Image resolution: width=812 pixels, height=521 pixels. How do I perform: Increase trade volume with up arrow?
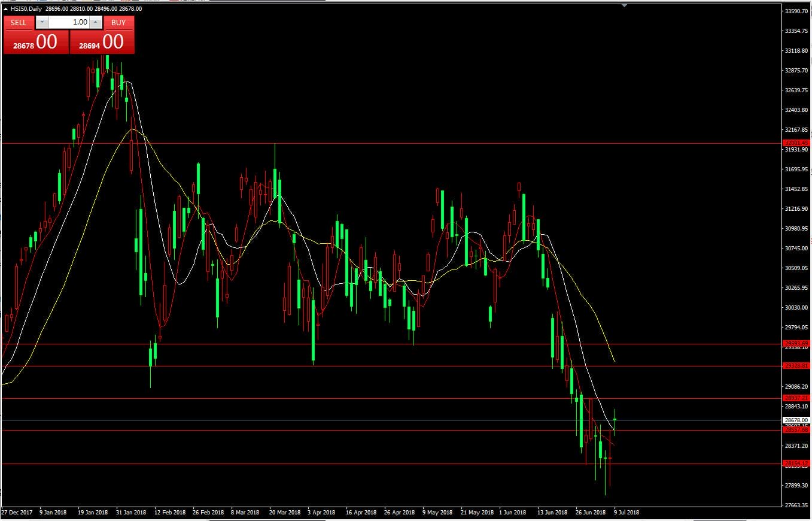coord(95,23)
